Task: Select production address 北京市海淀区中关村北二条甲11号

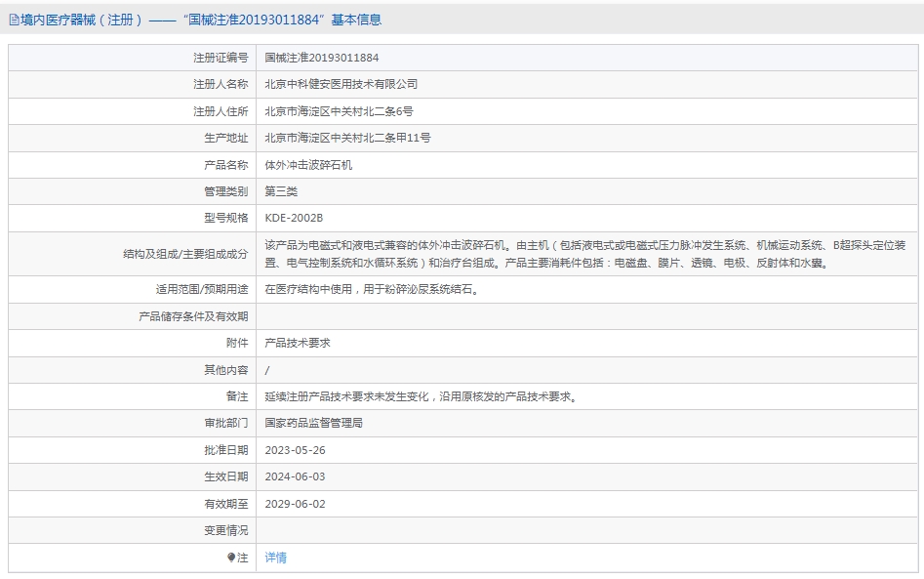Action: click(347, 138)
